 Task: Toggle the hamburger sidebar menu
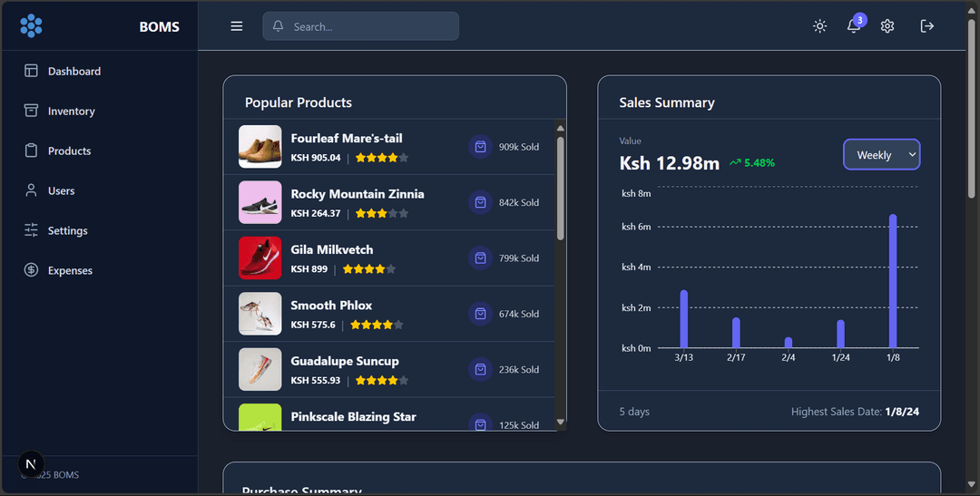click(x=237, y=26)
